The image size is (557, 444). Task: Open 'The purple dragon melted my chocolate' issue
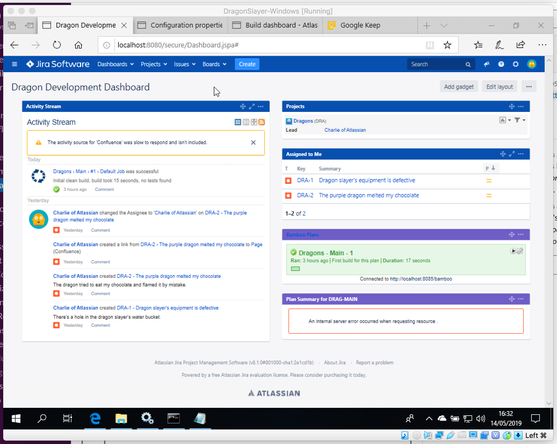pyautogui.click(x=369, y=195)
